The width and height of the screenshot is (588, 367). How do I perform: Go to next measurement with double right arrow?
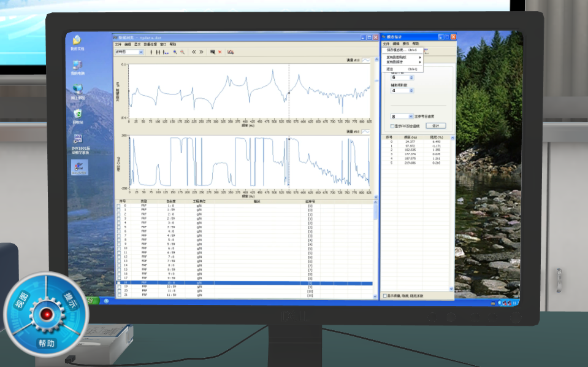(x=201, y=52)
